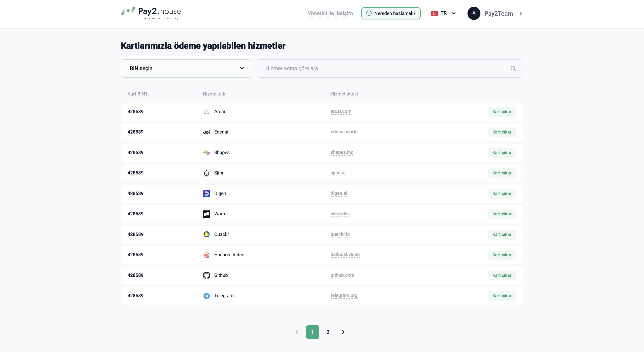644x352 pixels.
Task: Click the Warp service name
Action: click(x=219, y=214)
